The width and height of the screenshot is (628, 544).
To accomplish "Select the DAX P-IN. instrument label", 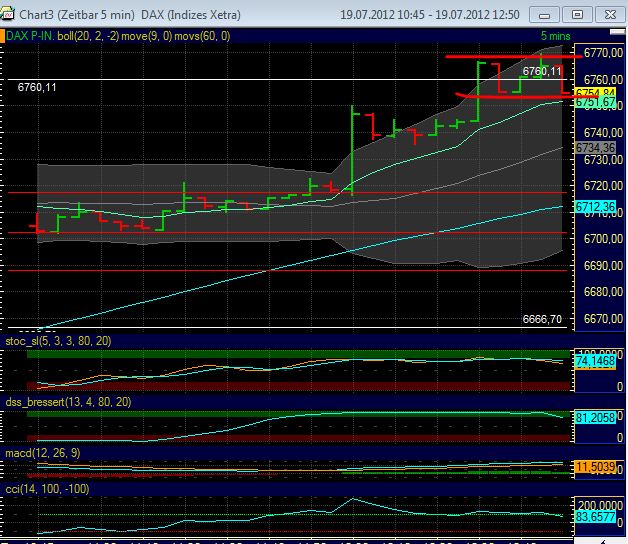I will click(x=30, y=36).
